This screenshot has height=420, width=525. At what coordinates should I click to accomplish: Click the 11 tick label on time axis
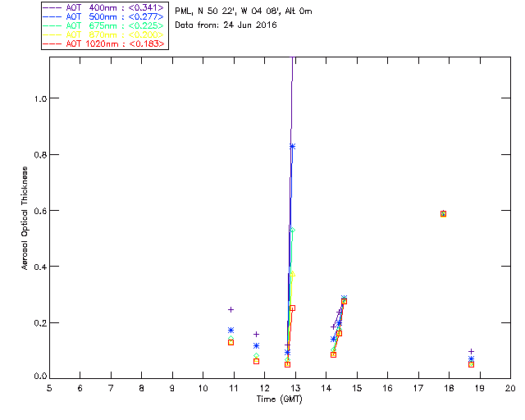234,388
